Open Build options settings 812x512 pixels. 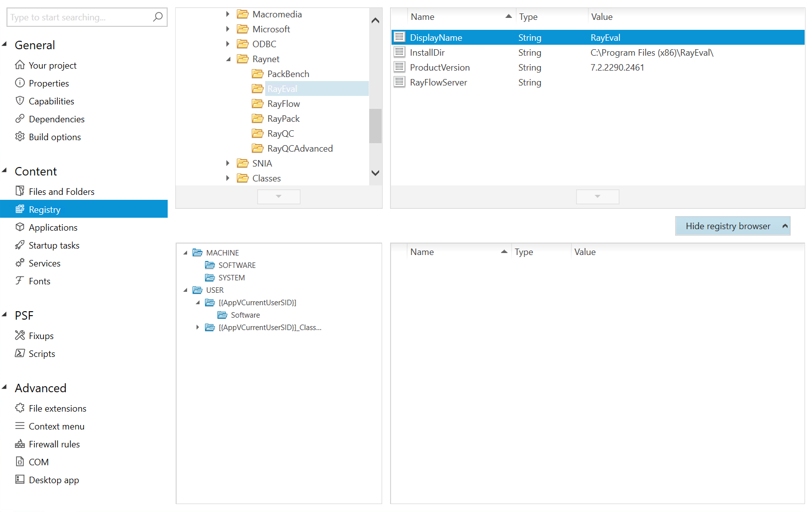(x=54, y=137)
